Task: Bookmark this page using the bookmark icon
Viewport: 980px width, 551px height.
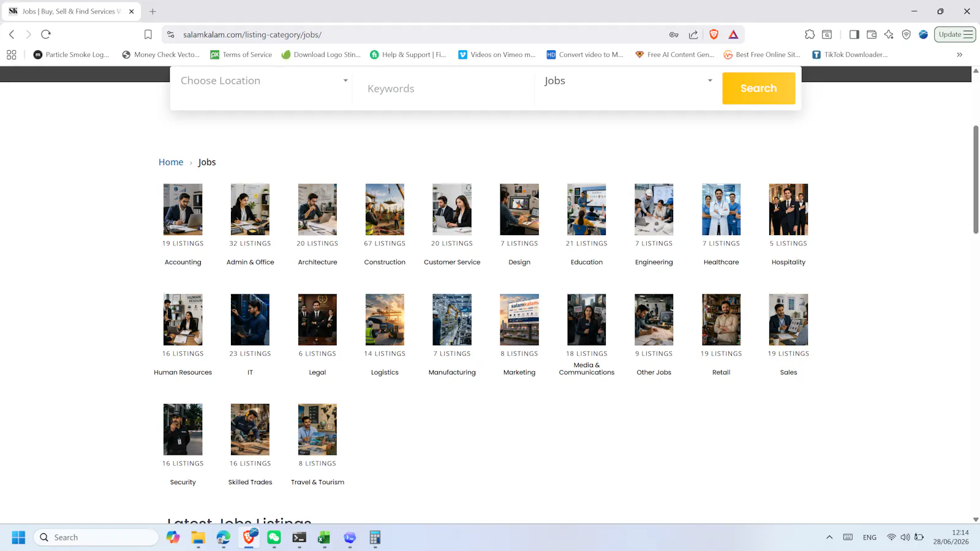Action: [x=148, y=34]
